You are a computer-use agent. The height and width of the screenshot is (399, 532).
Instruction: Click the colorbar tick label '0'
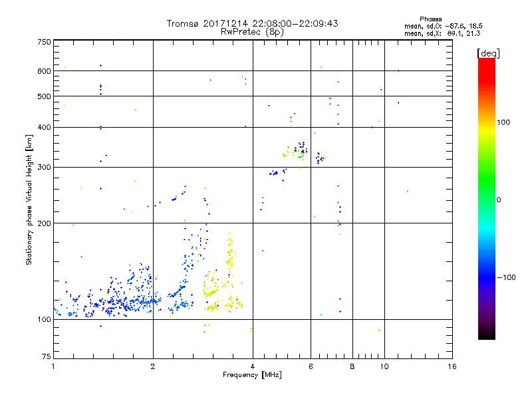point(499,200)
